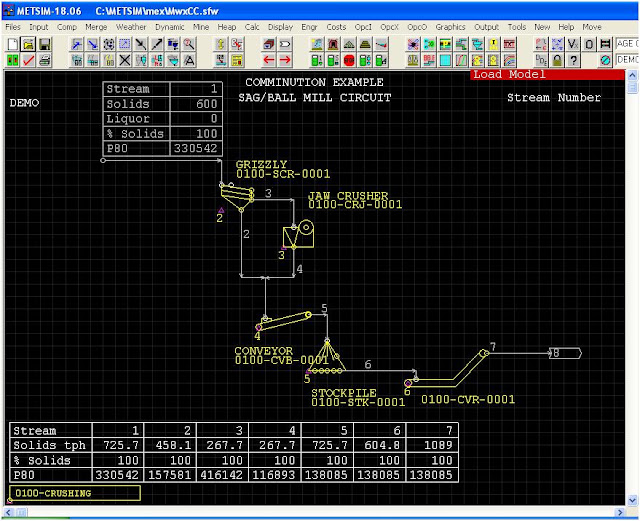This screenshot has height=521, width=640.
Task: Select the magnifier zoom tool
Action: (x=189, y=44)
